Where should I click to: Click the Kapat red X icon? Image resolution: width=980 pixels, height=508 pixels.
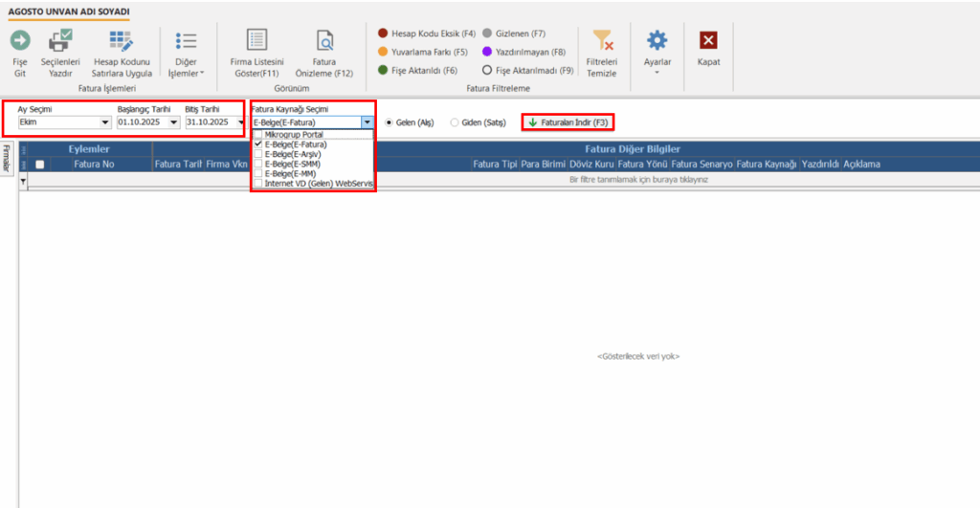pos(708,40)
